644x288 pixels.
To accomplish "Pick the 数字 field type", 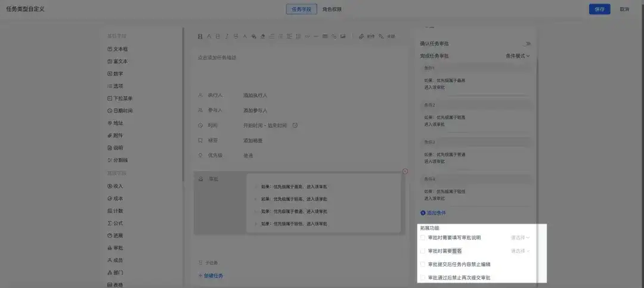I will point(115,73).
